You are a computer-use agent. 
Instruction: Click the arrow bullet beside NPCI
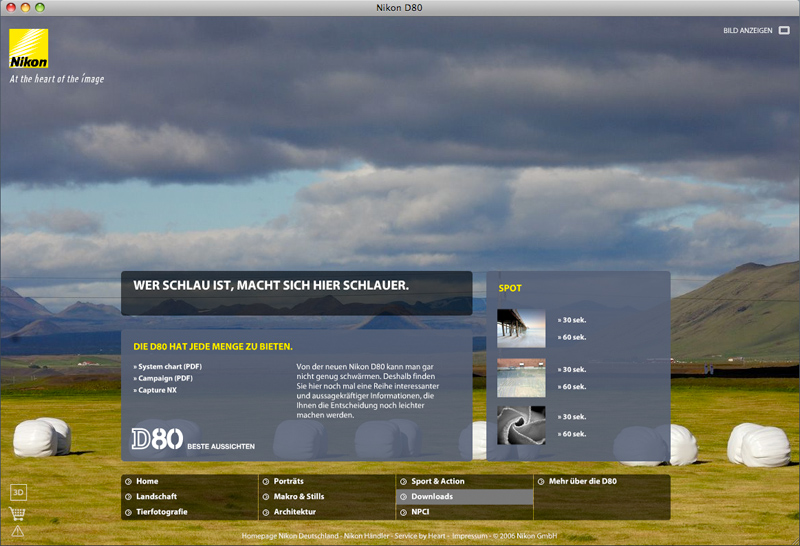coord(403,512)
